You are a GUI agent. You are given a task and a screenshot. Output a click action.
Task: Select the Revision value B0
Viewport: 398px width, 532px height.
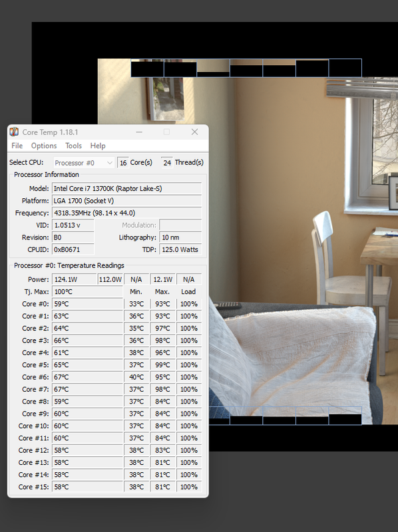(x=73, y=237)
